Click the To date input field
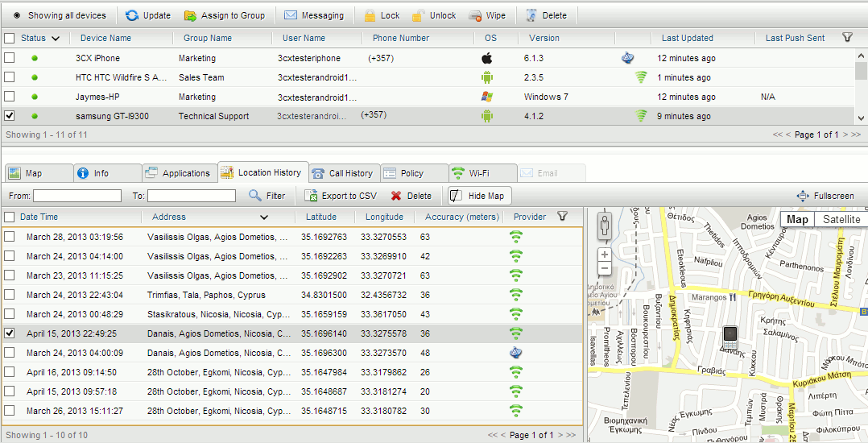This screenshot has height=443, width=868. tap(192, 196)
